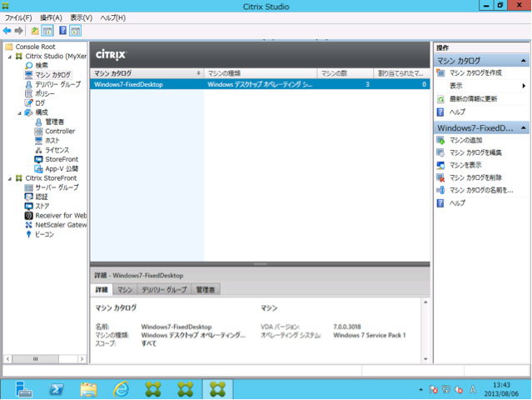Collapse the Citrix Studio tree node

pyautogui.click(x=9, y=57)
